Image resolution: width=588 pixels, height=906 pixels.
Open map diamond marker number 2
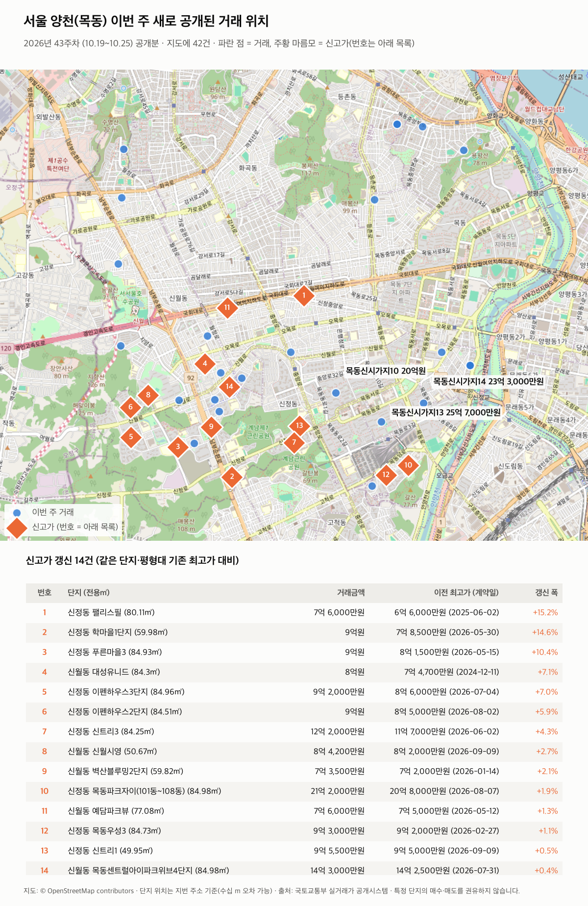232,476
